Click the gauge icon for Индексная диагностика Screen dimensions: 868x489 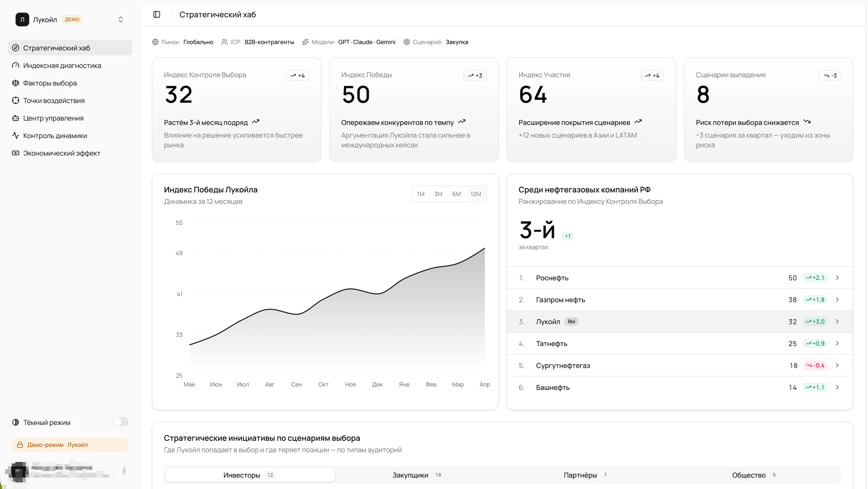pyautogui.click(x=16, y=66)
